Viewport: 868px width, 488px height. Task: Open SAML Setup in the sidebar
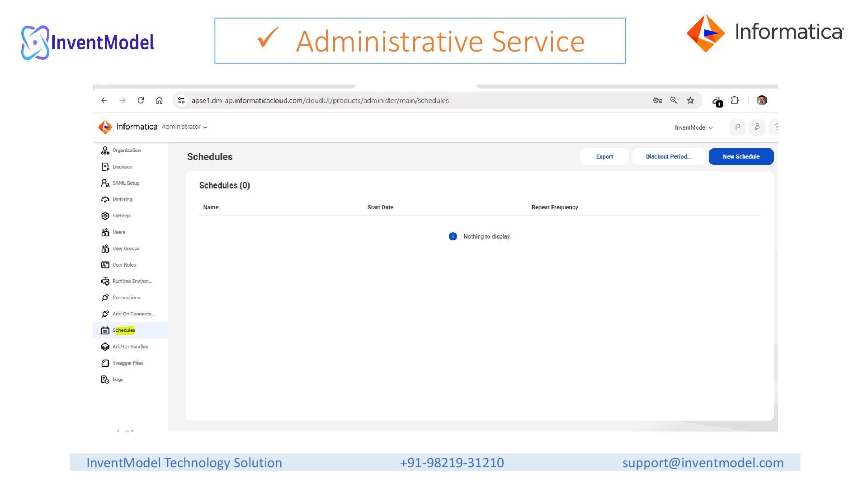click(126, 183)
